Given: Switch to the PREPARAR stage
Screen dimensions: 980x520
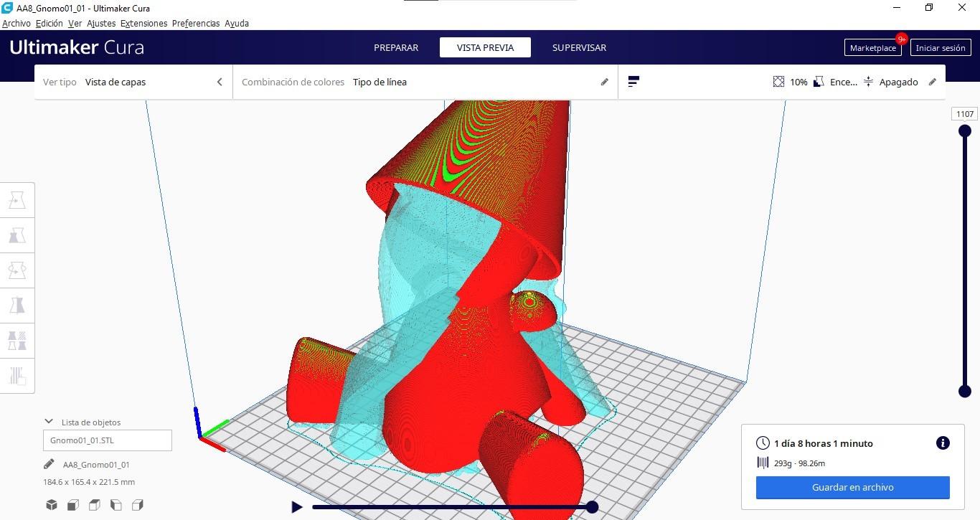Looking at the screenshot, I should (x=396, y=47).
